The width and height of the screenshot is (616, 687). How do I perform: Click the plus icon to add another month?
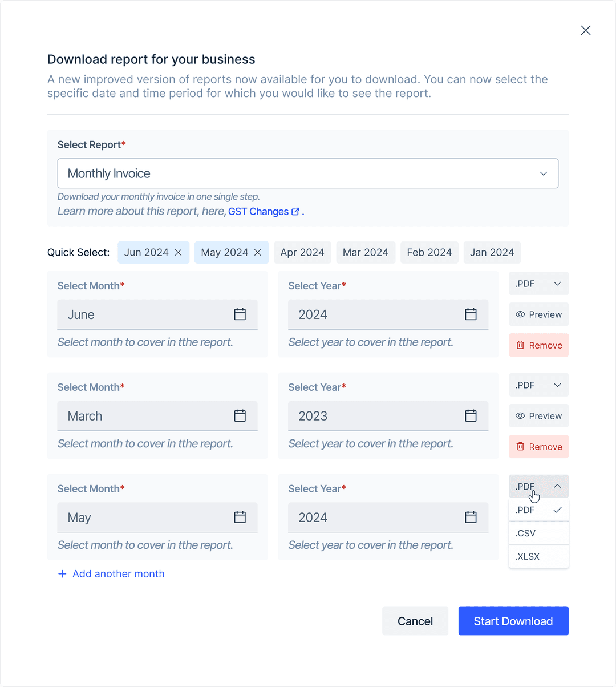(62, 574)
